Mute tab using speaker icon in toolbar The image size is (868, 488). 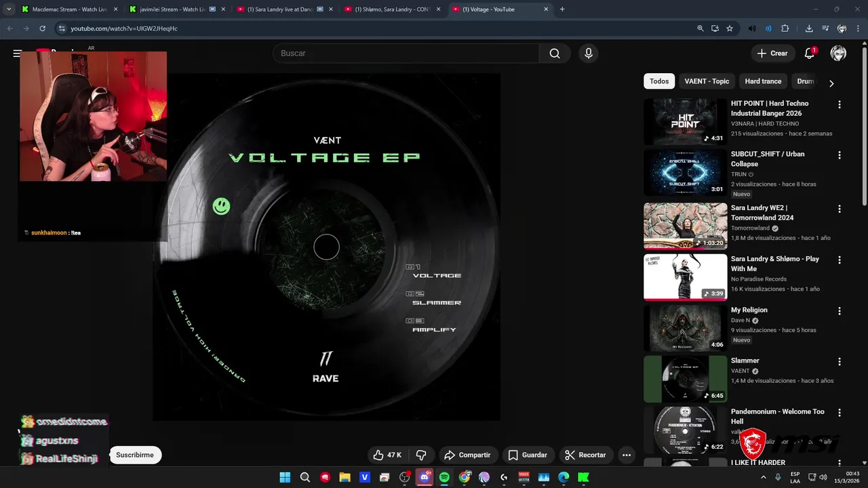(x=752, y=28)
